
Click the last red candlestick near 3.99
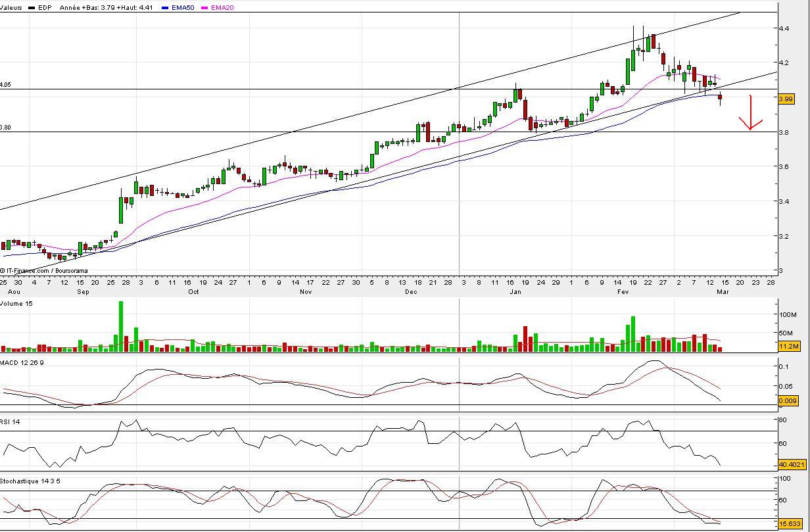(721, 99)
